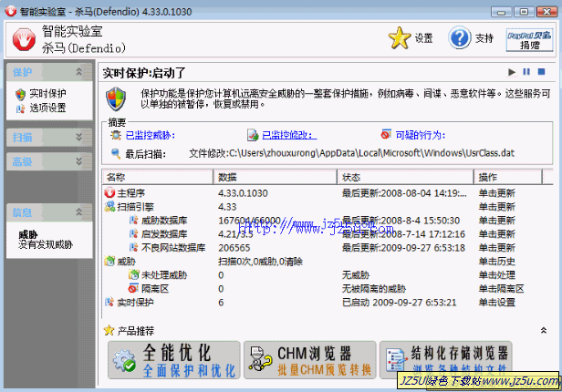Click the 4.33.0.1030 version value
This screenshot has width=562, height=392.
243,193
